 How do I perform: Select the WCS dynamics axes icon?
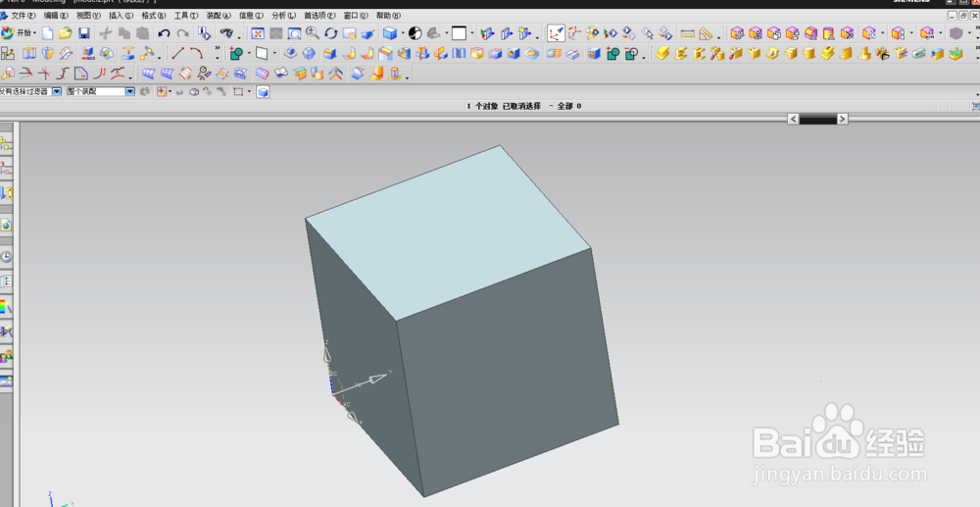[556, 33]
